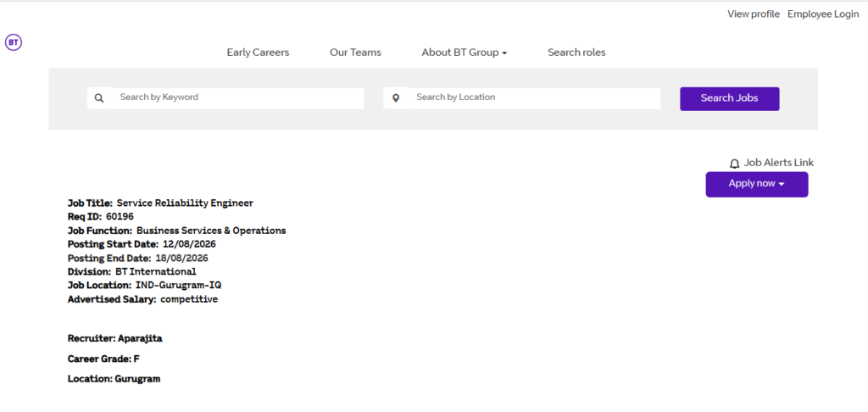
Task: Select the Posting End Date 18/08/2026
Action: point(181,258)
